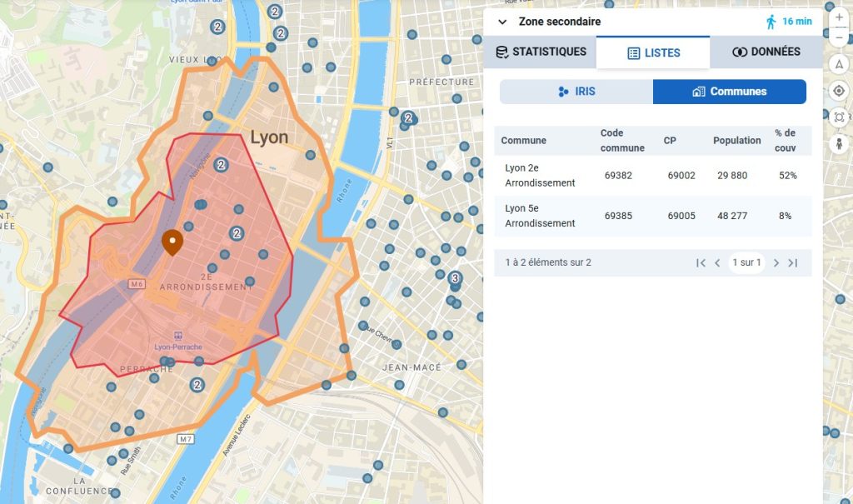Jump to the last page of results
Viewport: 853px width, 504px height.
click(x=793, y=262)
